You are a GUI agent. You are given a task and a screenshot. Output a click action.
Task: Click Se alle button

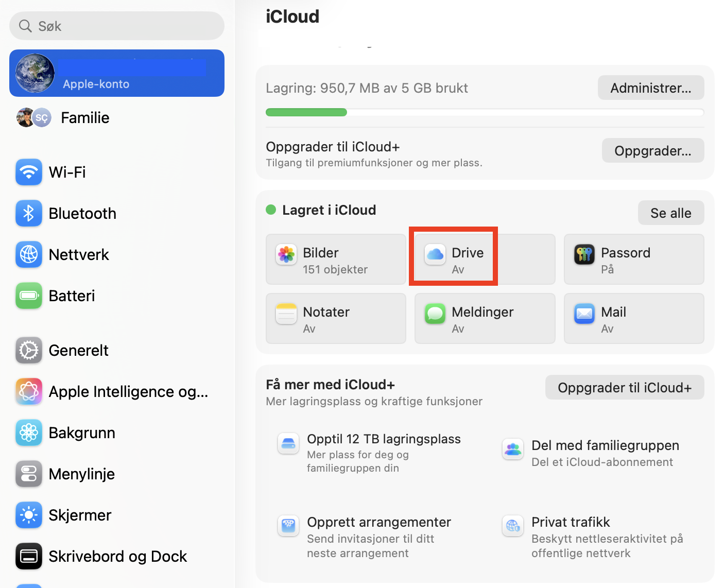click(x=671, y=213)
